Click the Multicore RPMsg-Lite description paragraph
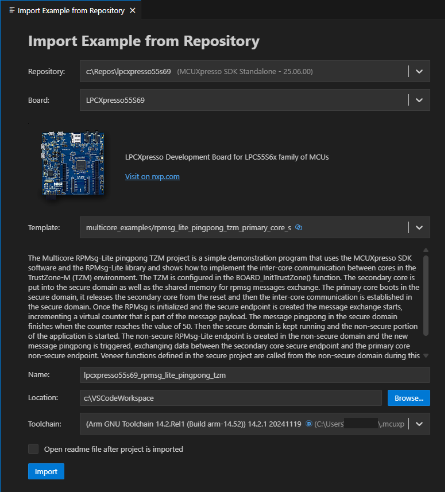This screenshot has width=448, height=492. 224,307
